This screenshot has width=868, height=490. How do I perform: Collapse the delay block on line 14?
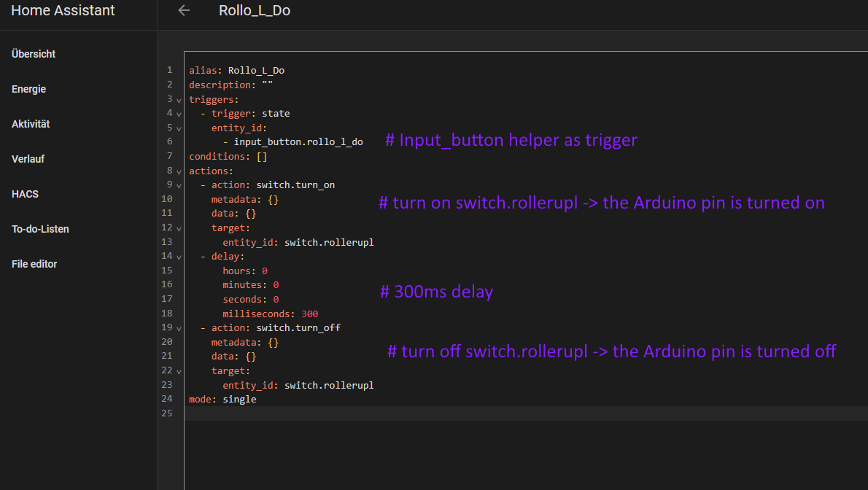pos(179,257)
